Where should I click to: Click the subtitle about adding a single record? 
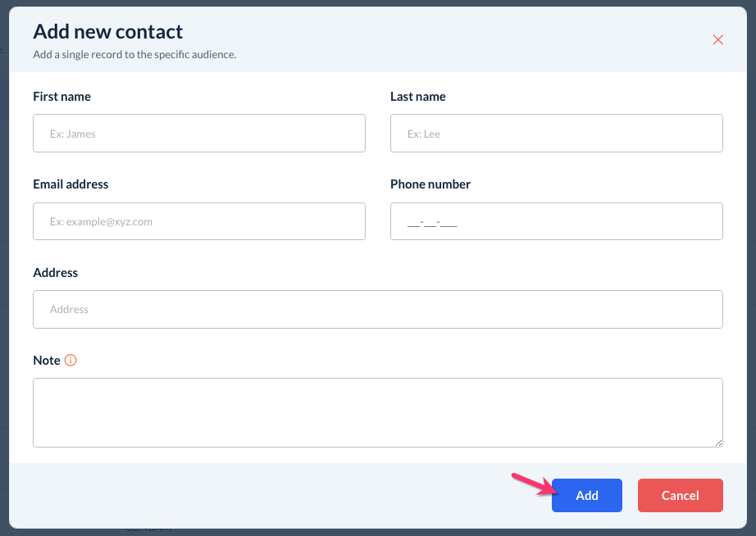click(x=134, y=55)
